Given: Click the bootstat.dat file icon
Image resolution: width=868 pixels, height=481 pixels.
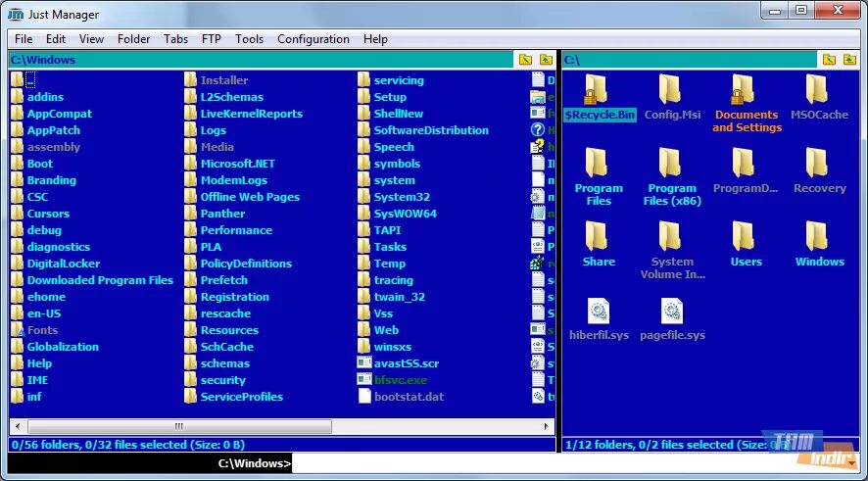Looking at the screenshot, I should (x=364, y=397).
